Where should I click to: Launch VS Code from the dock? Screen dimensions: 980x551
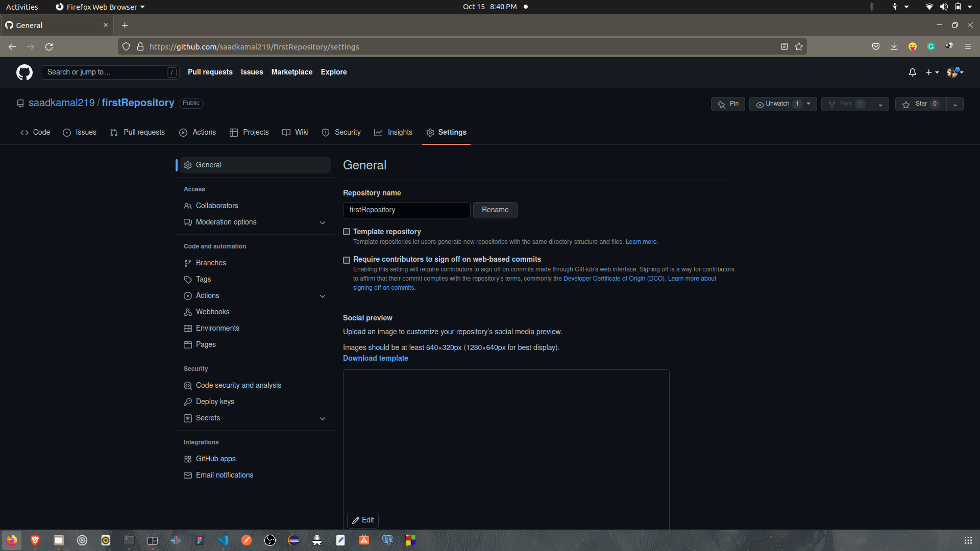point(223,540)
